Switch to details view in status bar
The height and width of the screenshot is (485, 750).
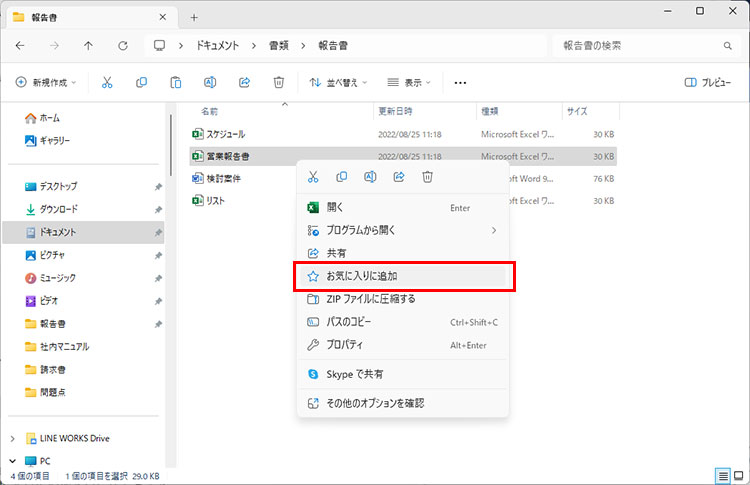(x=722, y=475)
